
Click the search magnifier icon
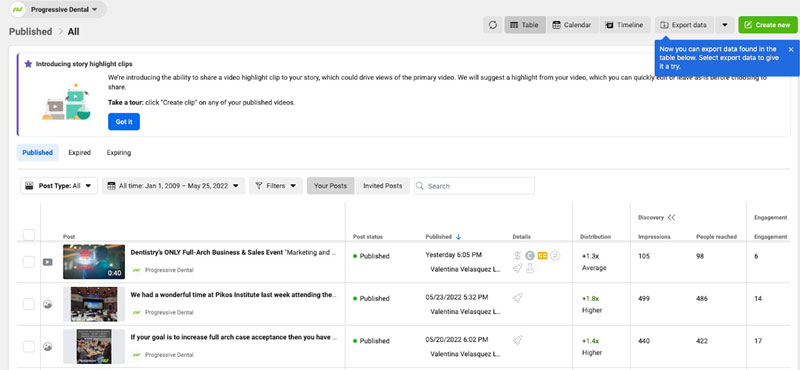(x=420, y=186)
